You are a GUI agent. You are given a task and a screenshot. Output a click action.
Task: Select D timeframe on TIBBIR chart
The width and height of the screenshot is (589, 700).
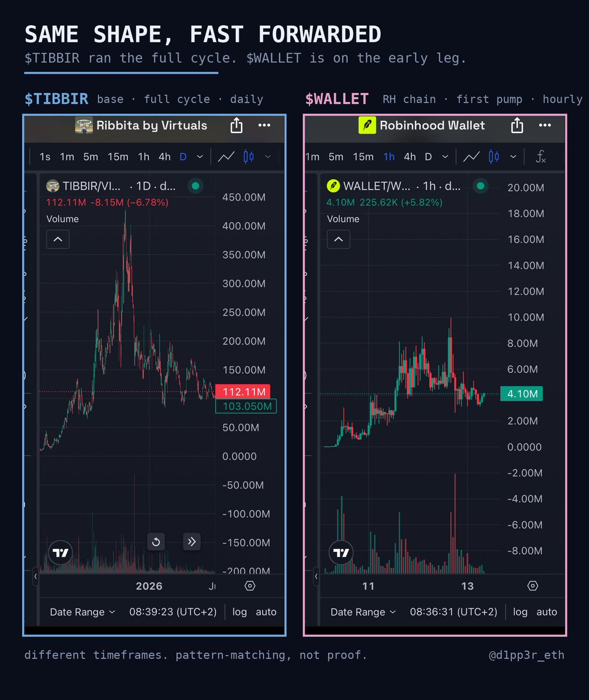click(183, 156)
